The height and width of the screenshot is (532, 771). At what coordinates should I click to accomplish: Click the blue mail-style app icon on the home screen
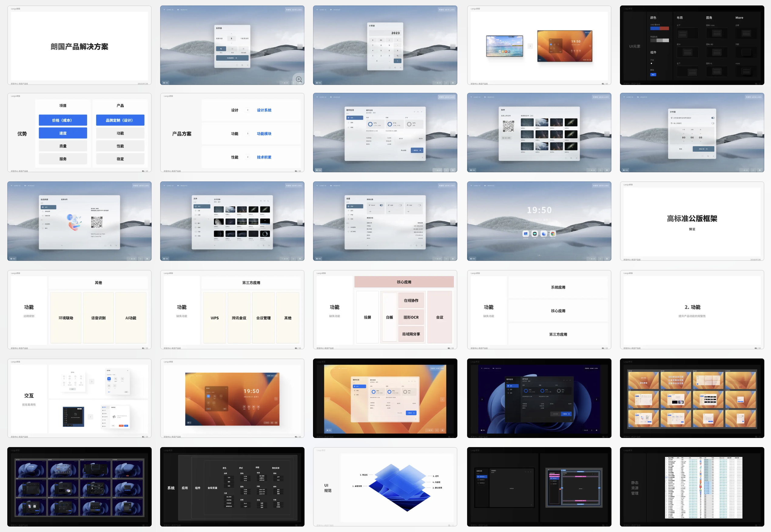526,234
